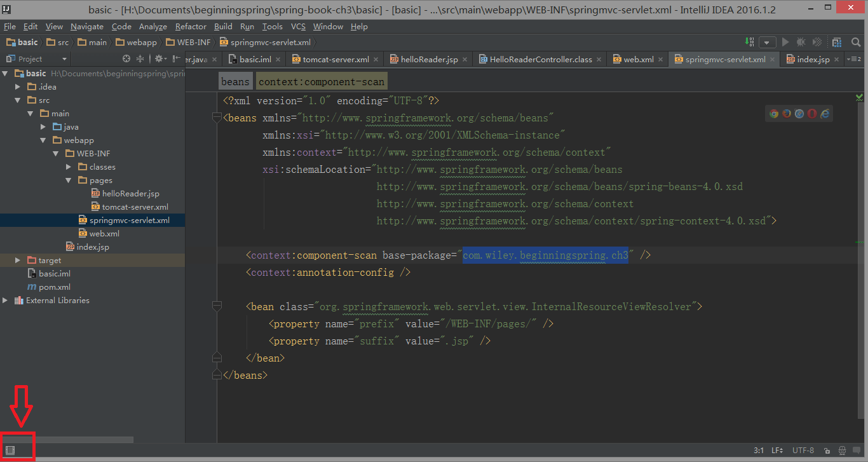Click the Debug bug icon

(801, 42)
